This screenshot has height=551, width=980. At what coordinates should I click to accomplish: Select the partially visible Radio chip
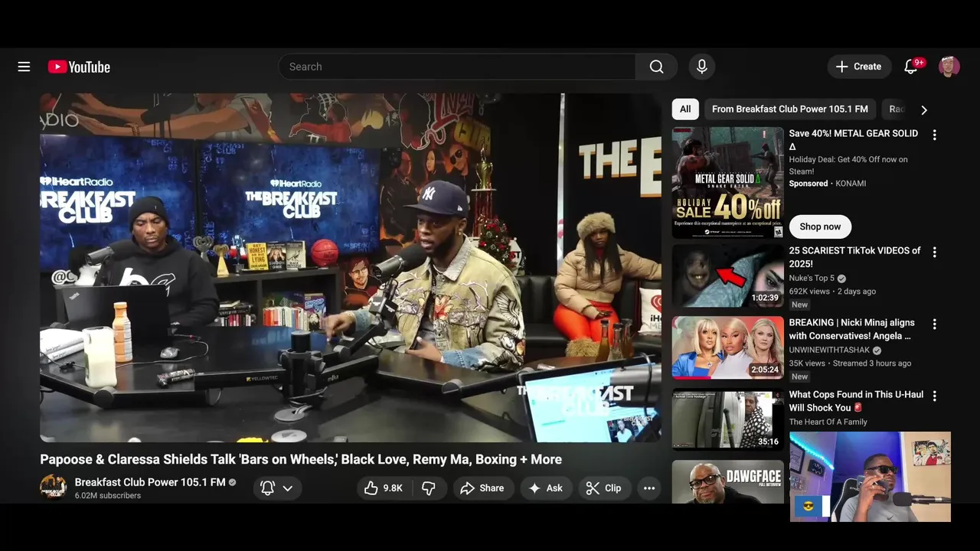click(x=896, y=109)
